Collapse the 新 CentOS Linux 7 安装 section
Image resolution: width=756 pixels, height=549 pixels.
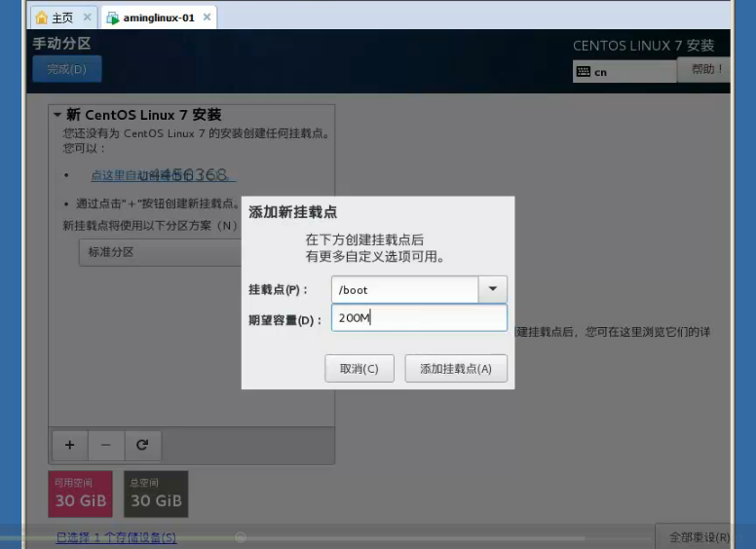(x=57, y=115)
